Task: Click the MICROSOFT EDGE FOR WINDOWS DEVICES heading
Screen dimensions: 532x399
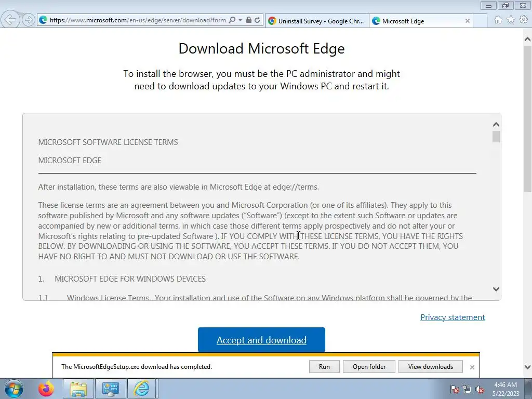Action: click(130, 279)
